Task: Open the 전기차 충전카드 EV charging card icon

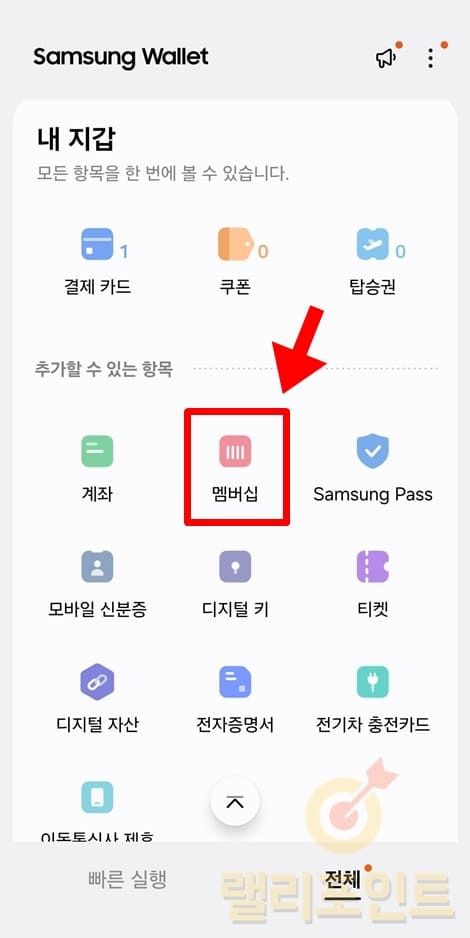Action: pyautogui.click(x=373, y=681)
